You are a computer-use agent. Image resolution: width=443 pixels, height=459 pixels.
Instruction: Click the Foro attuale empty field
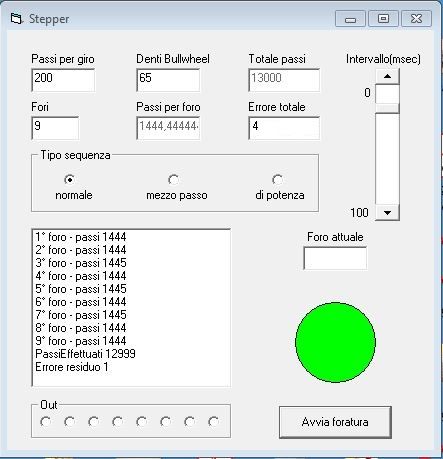point(335,258)
